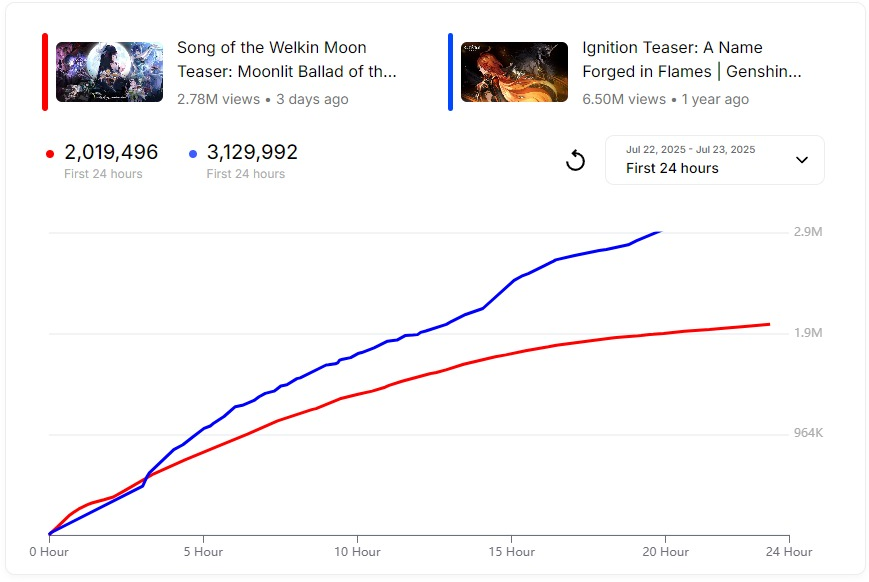Click the 2.9M gridline label
The image size is (869, 582).
click(x=808, y=232)
